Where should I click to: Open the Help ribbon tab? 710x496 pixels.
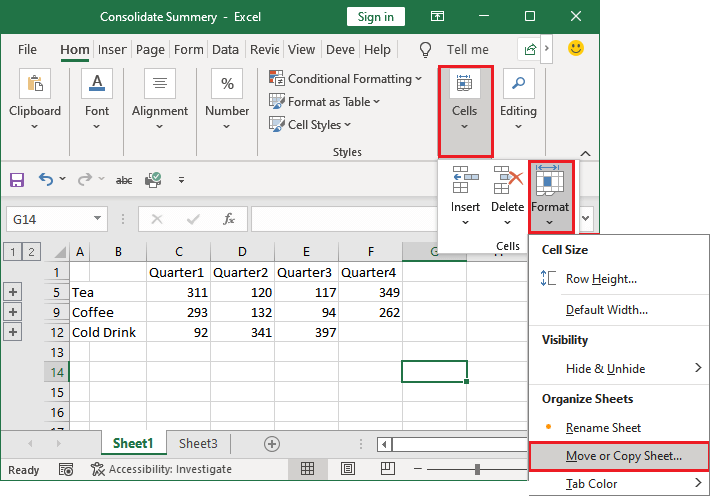[377, 49]
